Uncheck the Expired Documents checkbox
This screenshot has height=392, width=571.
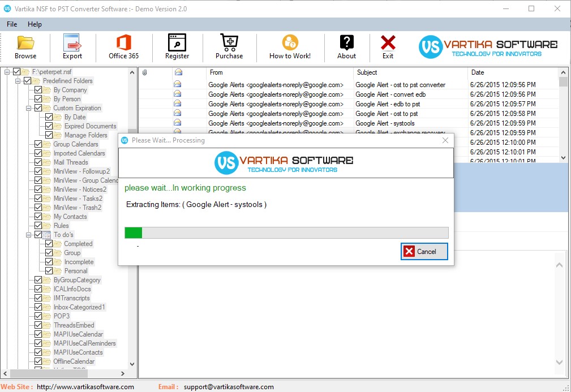(49, 126)
